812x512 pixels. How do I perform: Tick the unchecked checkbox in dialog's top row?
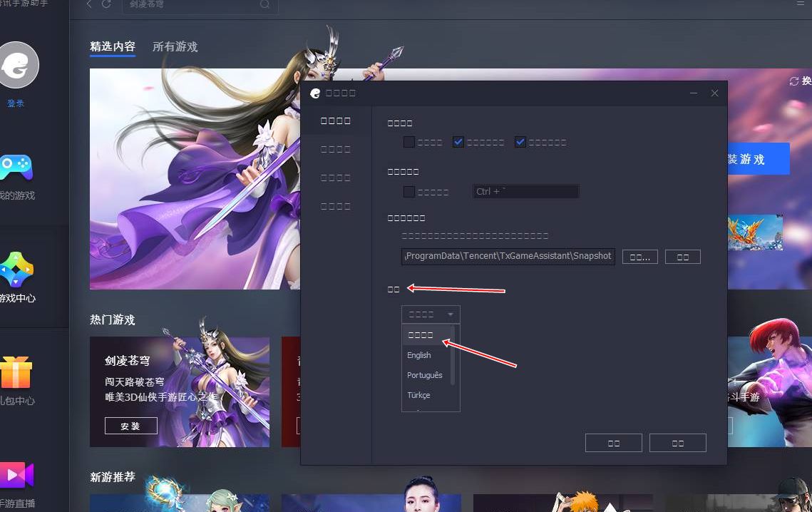click(409, 142)
